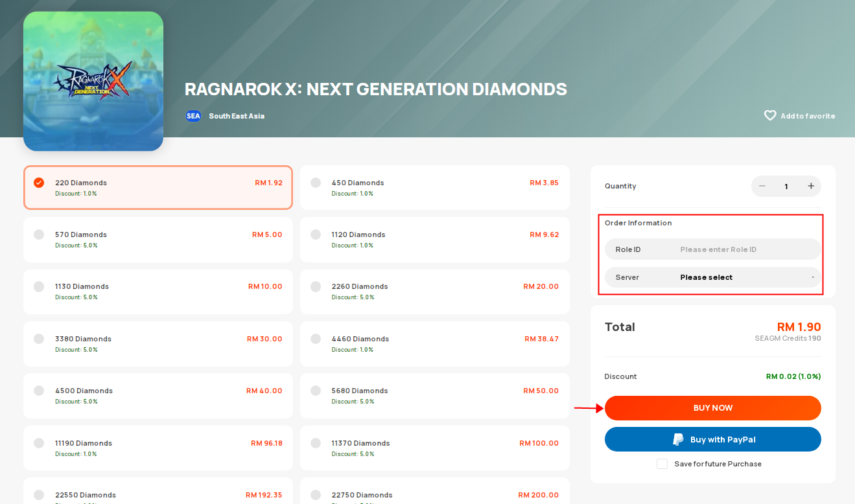The width and height of the screenshot is (855, 504).
Task: Select the 5680 Diamonds radio option
Action: pos(316,391)
